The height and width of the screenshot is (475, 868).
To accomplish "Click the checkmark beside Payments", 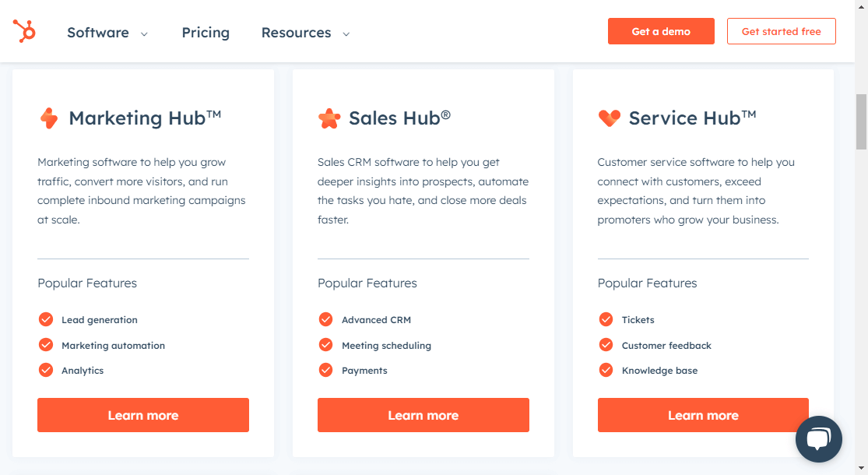I will point(325,370).
